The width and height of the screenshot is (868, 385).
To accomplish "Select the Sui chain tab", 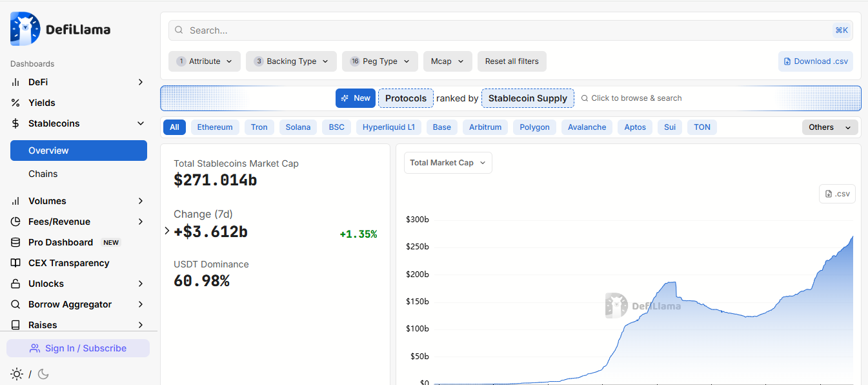I will tap(670, 127).
